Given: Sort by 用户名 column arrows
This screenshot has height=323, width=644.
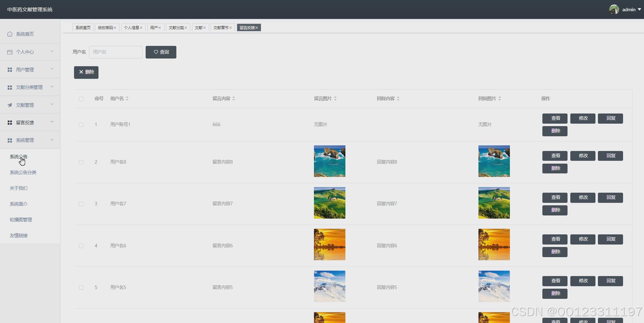Looking at the screenshot, I should click(127, 99).
